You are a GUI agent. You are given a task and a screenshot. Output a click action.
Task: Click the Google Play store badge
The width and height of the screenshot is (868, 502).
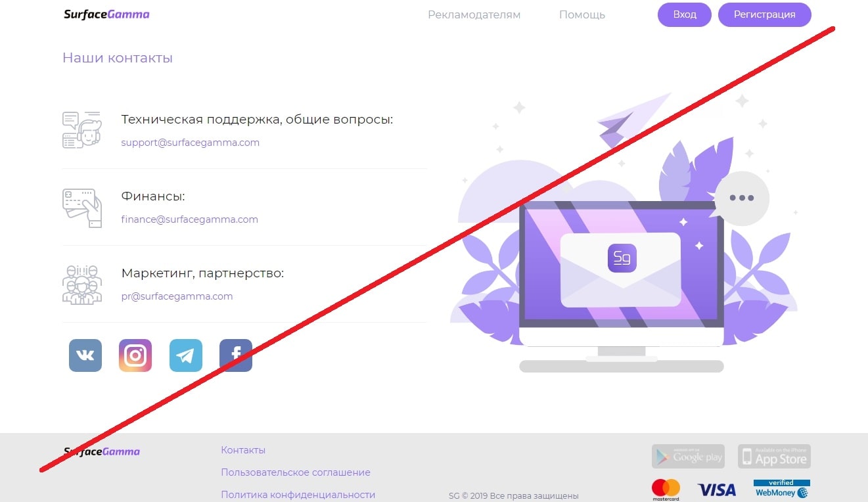tap(688, 456)
